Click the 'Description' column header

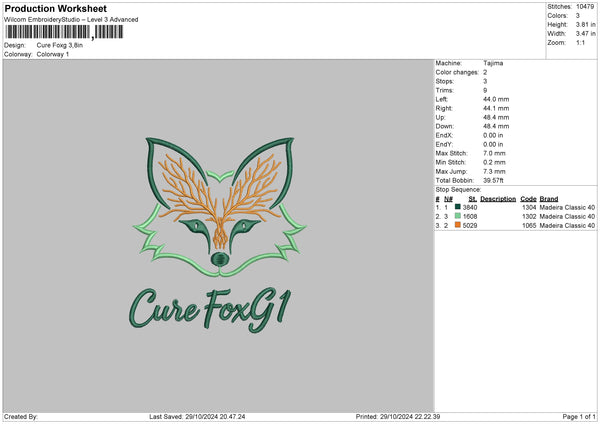click(x=498, y=198)
